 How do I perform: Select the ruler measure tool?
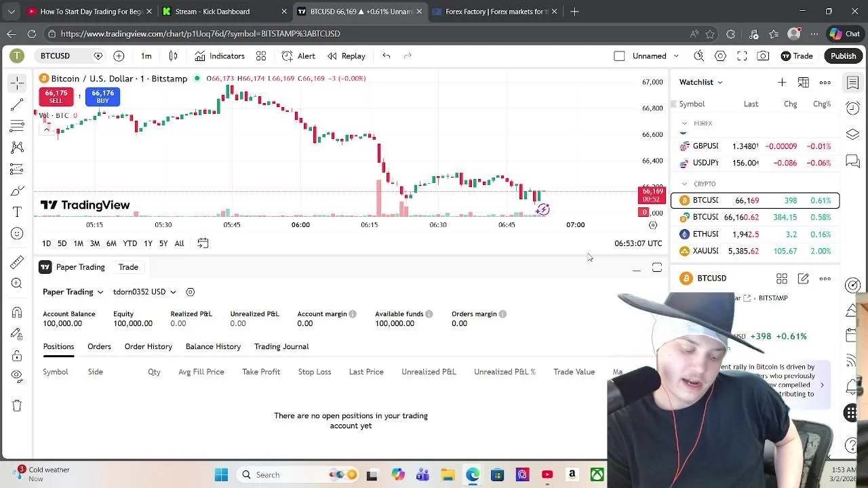tap(17, 262)
